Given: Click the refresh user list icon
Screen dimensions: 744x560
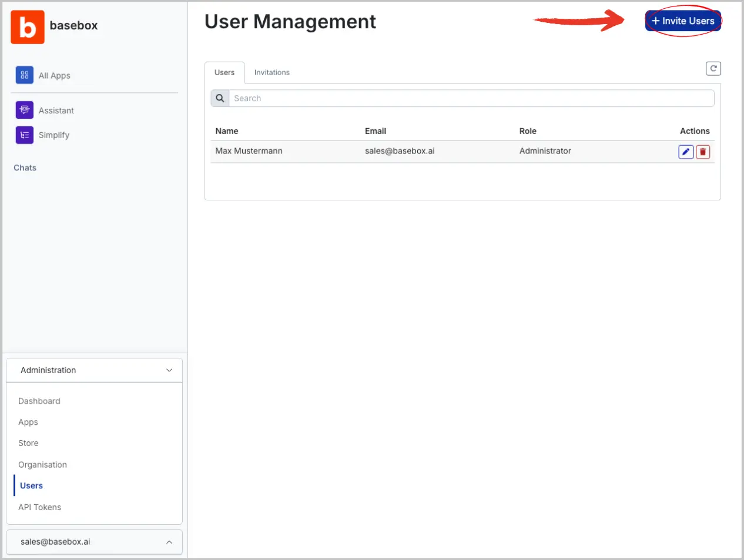Looking at the screenshot, I should pyautogui.click(x=713, y=69).
